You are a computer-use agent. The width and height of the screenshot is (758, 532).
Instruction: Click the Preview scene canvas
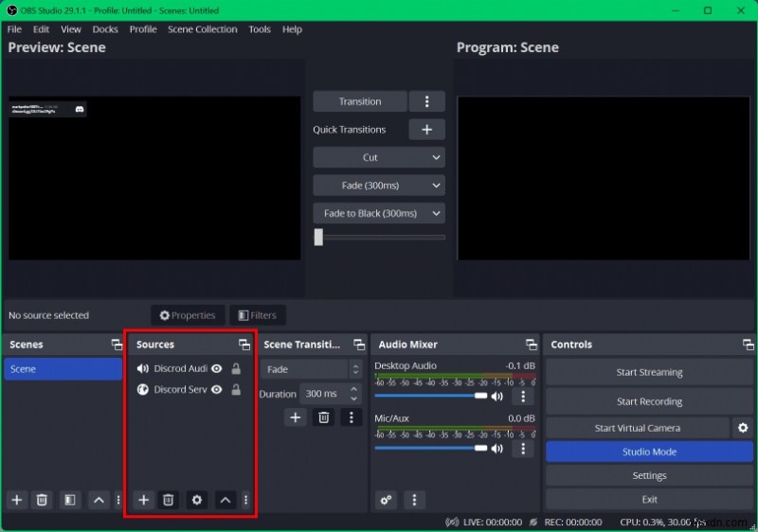[154, 178]
